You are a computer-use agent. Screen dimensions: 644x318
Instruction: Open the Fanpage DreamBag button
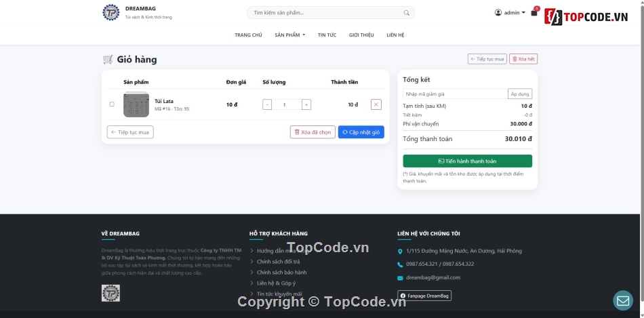tap(424, 296)
